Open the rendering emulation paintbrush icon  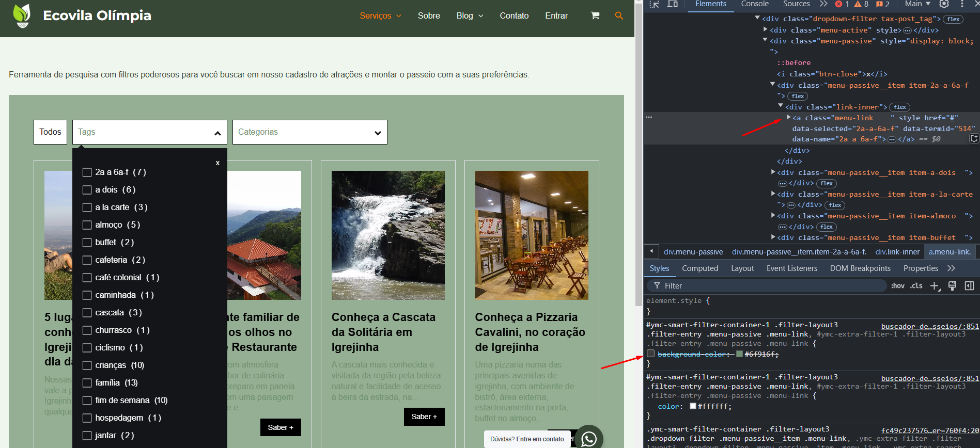click(x=952, y=286)
